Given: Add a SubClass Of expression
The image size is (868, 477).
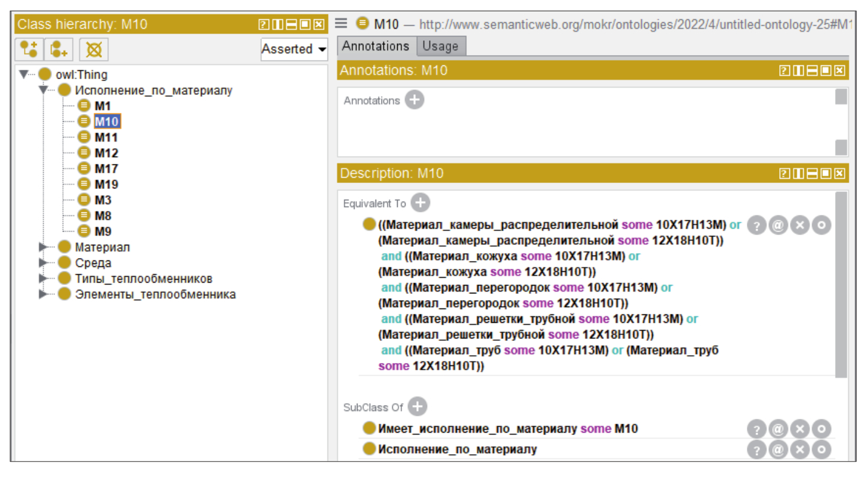Looking at the screenshot, I should (x=417, y=407).
